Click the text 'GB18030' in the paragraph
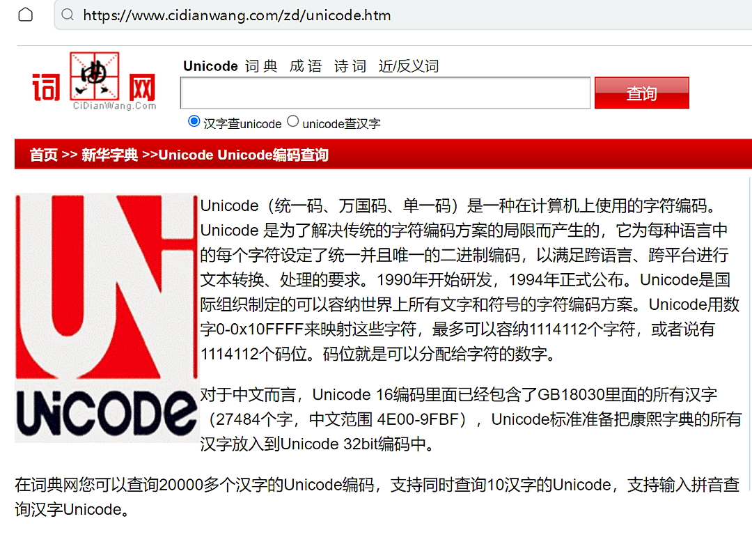Image resolution: width=752 pixels, height=560 pixels. click(570, 394)
